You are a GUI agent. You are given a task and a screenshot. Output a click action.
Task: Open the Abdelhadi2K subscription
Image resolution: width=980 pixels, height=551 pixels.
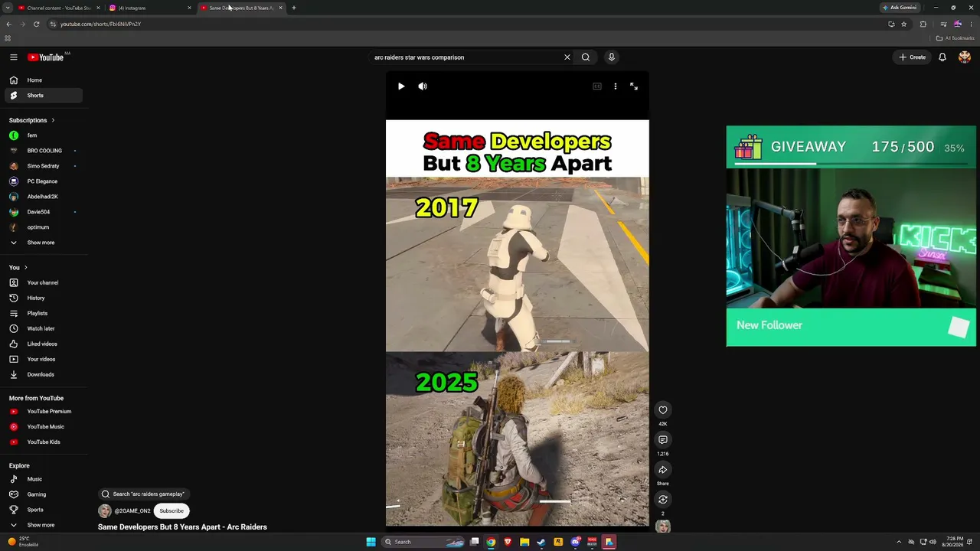click(44, 197)
